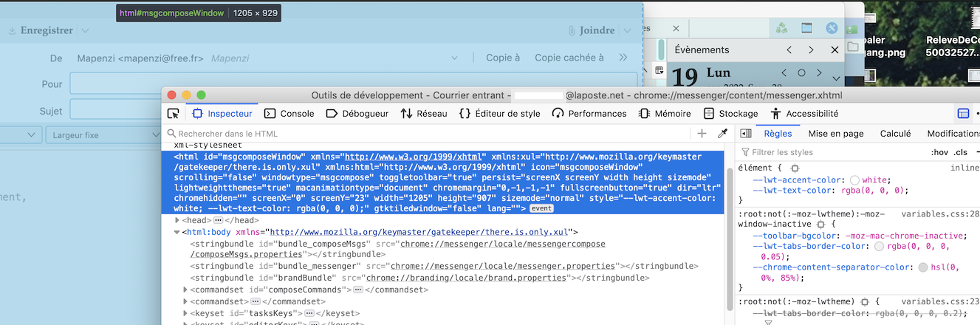Go to next day in mini calendar

click(819, 73)
